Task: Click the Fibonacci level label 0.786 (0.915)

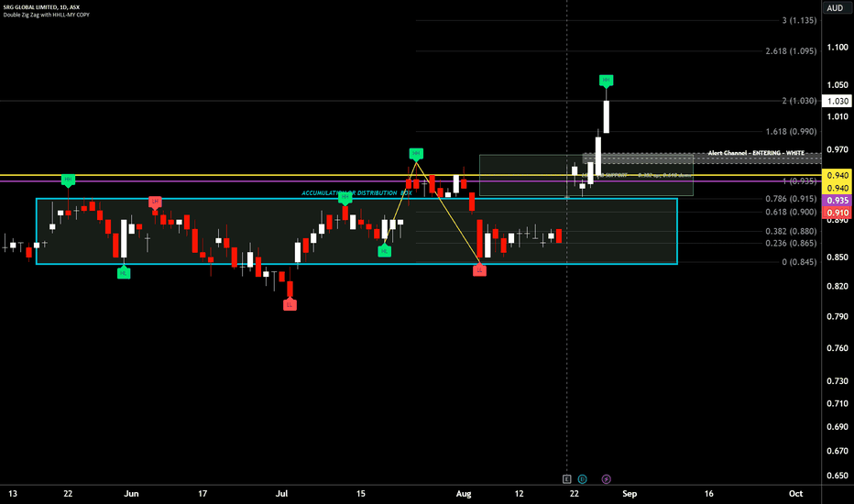Action: (x=791, y=199)
